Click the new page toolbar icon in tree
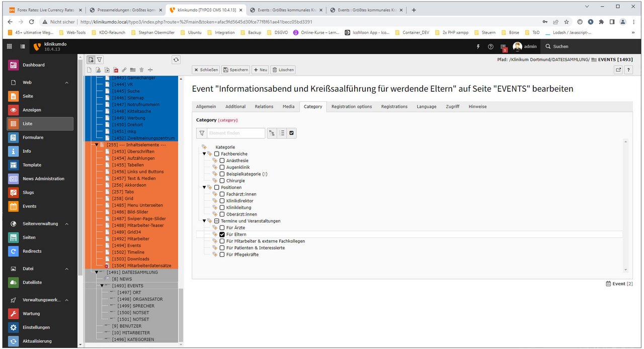The image size is (644, 349). click(x=91, y=59)
